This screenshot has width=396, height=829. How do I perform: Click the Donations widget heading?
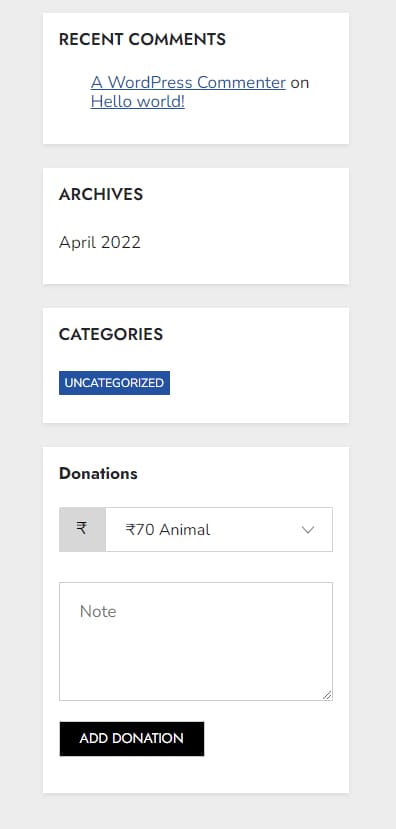point(98,474)
